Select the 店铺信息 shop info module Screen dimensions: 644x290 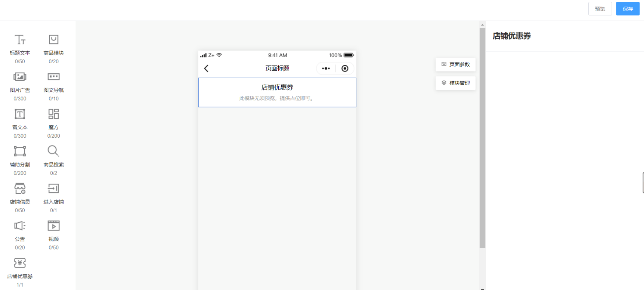20,198
